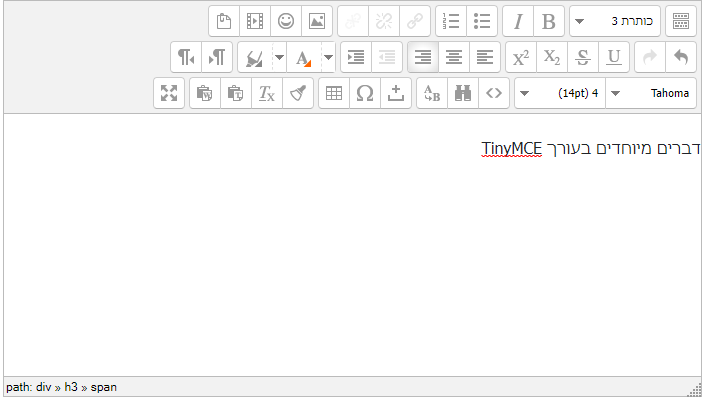The height and width of the screenshot is (399, 702).
Task: Insert a non-breaking space character
Action: click(396, 93)
